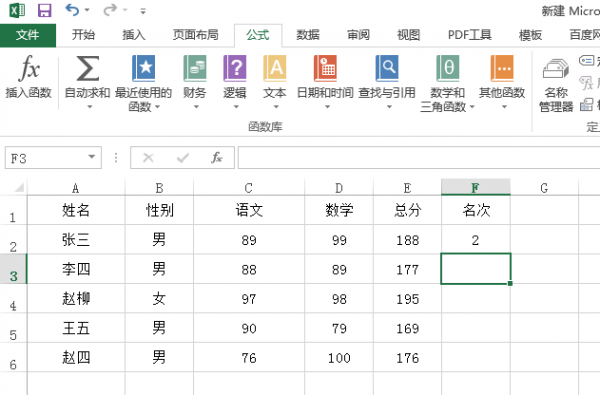Open the 其他函数 icon

(x=502, y=68)
